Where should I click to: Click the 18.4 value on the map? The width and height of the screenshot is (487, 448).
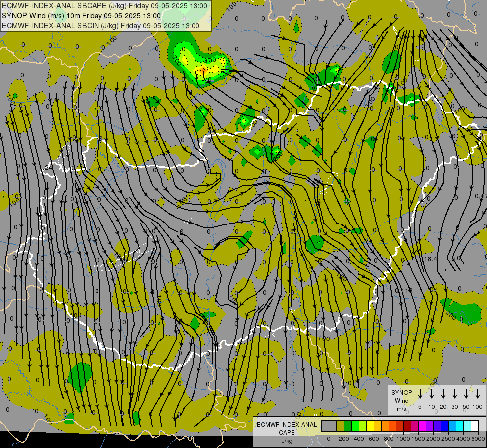[x=431, y=259]
